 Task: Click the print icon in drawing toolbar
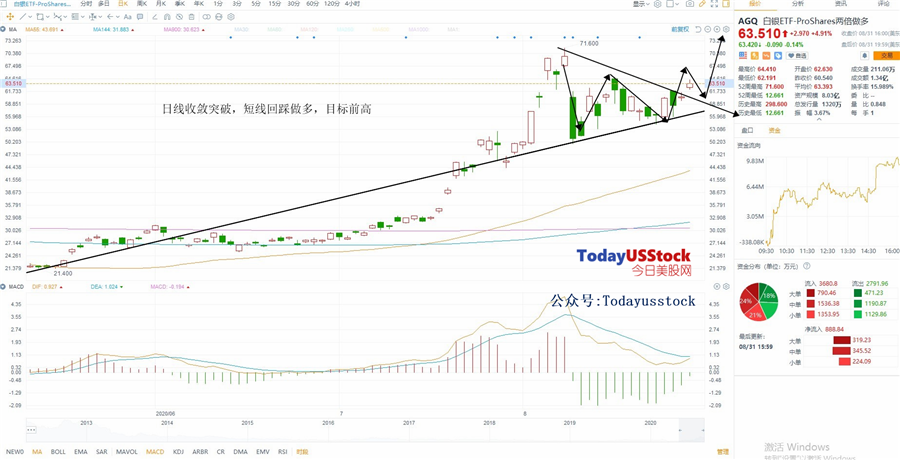point(219,17)
